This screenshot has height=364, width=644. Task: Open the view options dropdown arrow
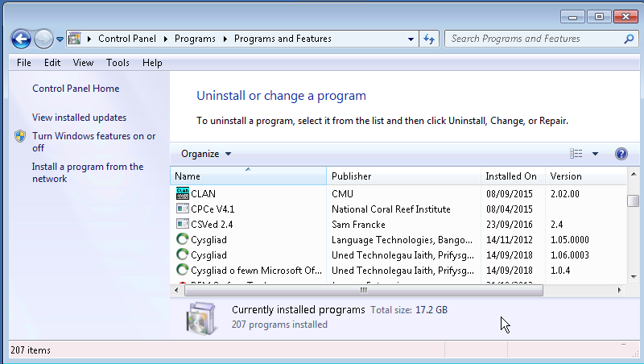(x=595, y=154)
